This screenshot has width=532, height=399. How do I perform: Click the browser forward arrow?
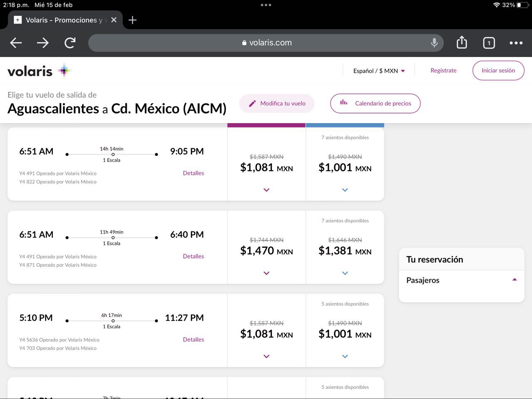pyautogui.click(x=43, y=43)
